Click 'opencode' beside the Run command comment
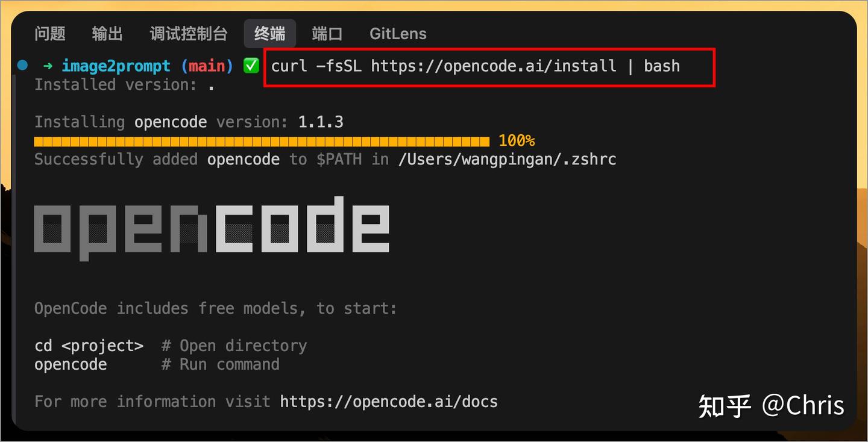 [x=71, y=365]
